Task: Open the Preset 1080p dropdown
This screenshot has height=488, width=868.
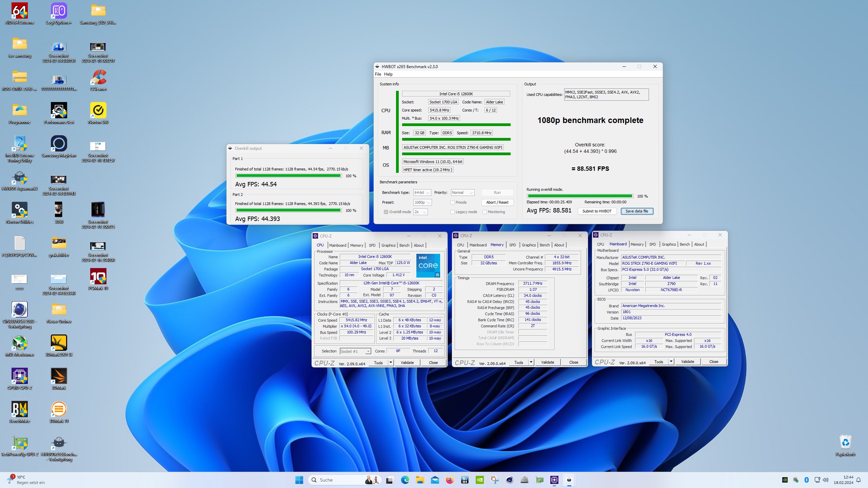Action: (x=422, y=202)
